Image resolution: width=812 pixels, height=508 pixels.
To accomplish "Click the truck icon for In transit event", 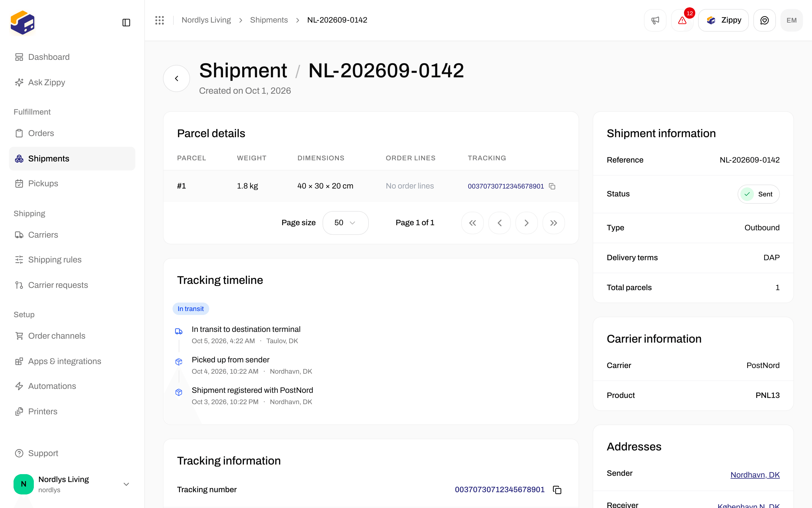I will point(179,331).
